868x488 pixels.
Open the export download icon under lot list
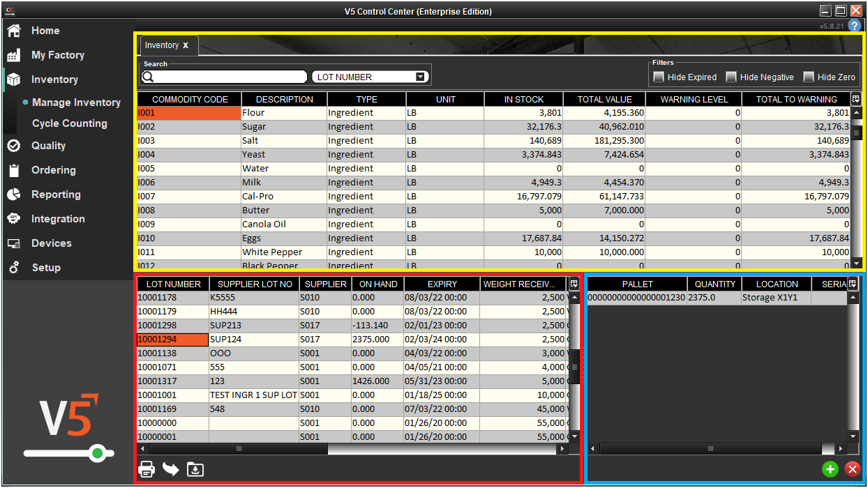(x=195, y=469)
